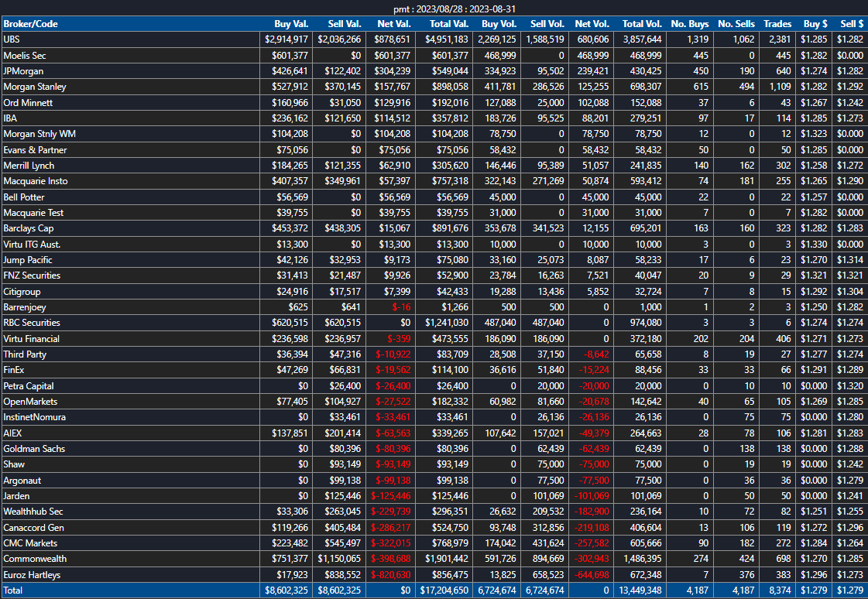Select the Evans & Partner broker name

[35, 150]
